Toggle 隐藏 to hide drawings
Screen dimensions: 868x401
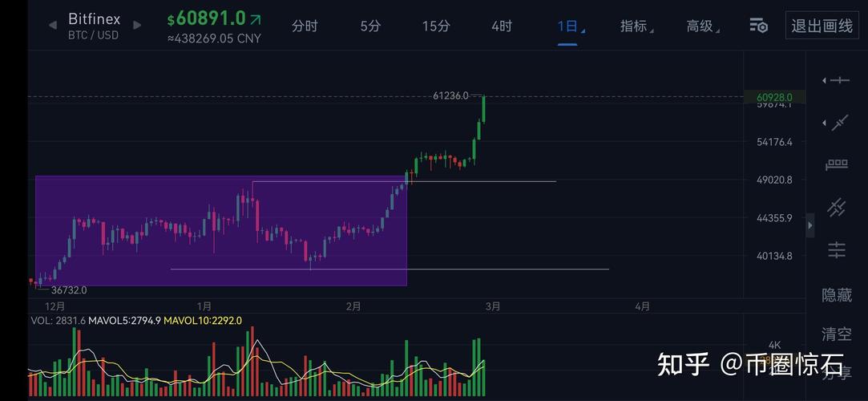click(x=837, y=294)
